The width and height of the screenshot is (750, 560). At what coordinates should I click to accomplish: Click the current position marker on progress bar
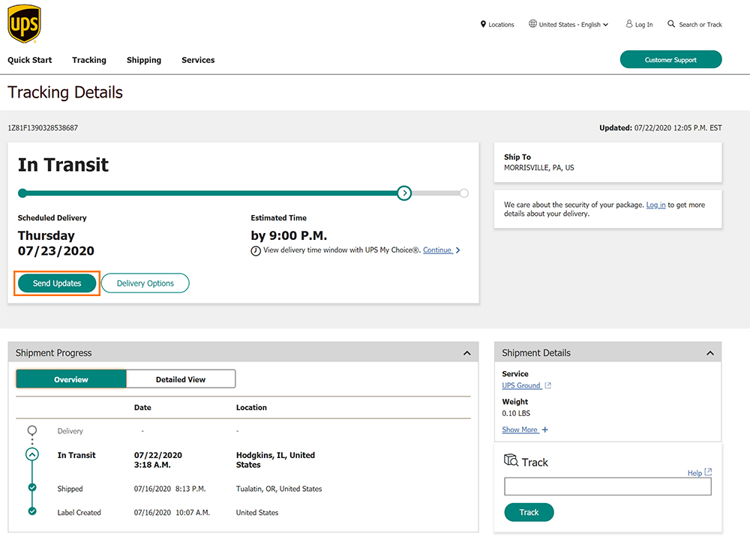404,193
